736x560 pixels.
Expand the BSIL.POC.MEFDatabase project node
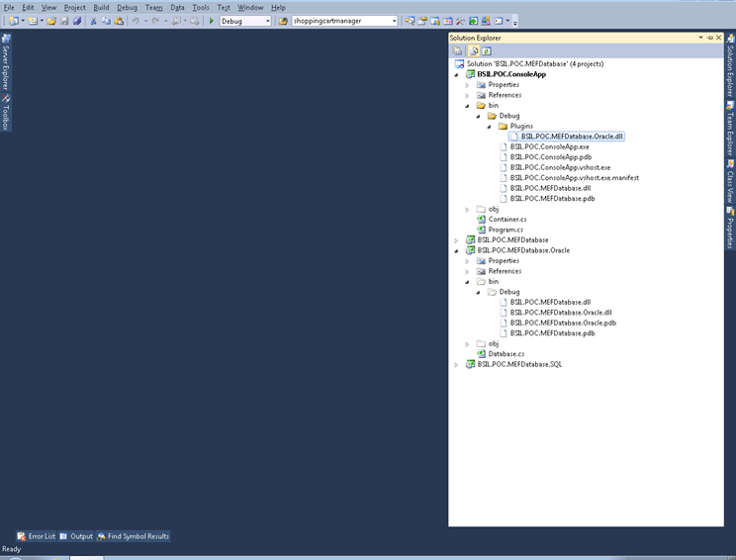pos(456,240)
